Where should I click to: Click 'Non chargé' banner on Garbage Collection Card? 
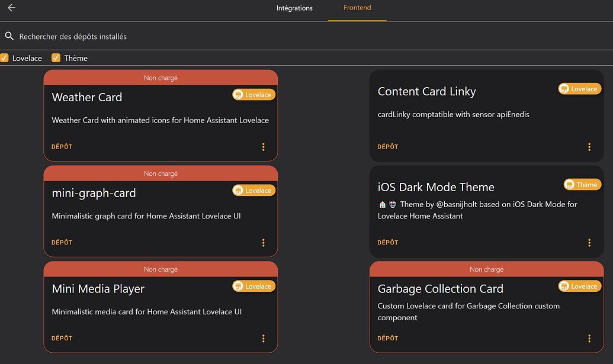[x=487, y=269]
